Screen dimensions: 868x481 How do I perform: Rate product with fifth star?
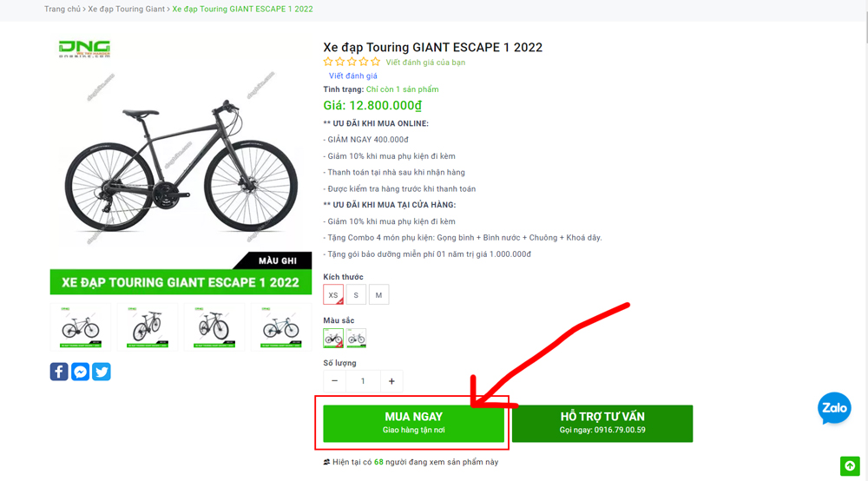click(376, 62)
